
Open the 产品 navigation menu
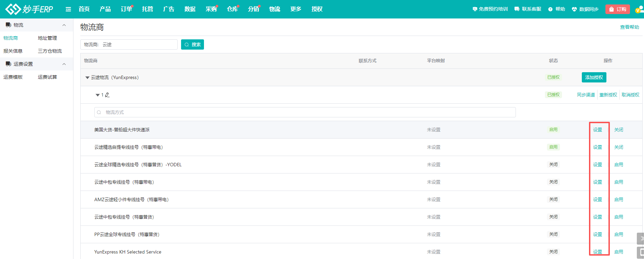105,9
